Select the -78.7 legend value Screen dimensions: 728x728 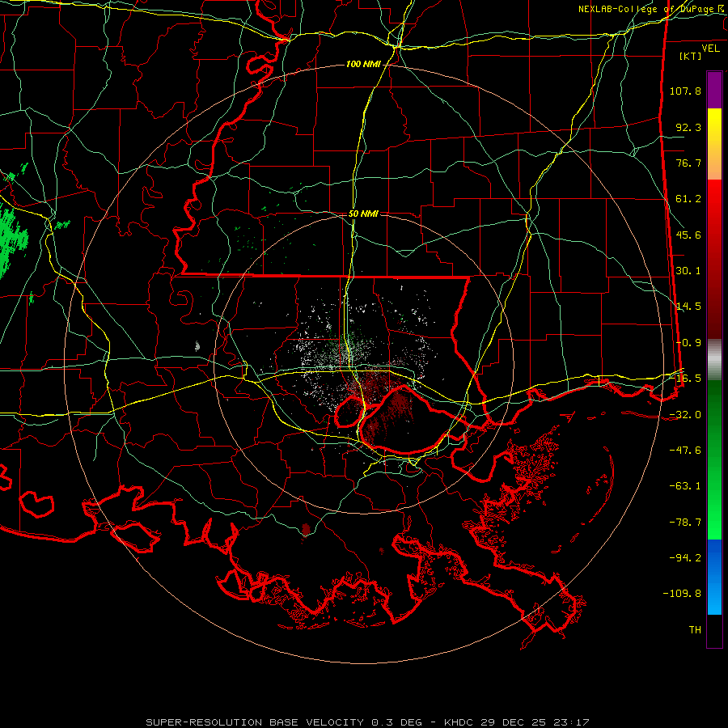(x=685, y=523)
